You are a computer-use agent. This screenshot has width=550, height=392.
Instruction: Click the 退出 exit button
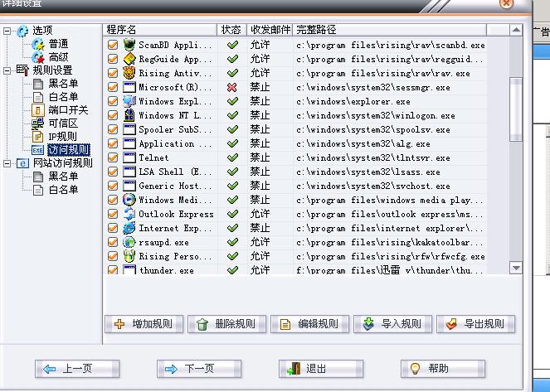coord(321,369)
